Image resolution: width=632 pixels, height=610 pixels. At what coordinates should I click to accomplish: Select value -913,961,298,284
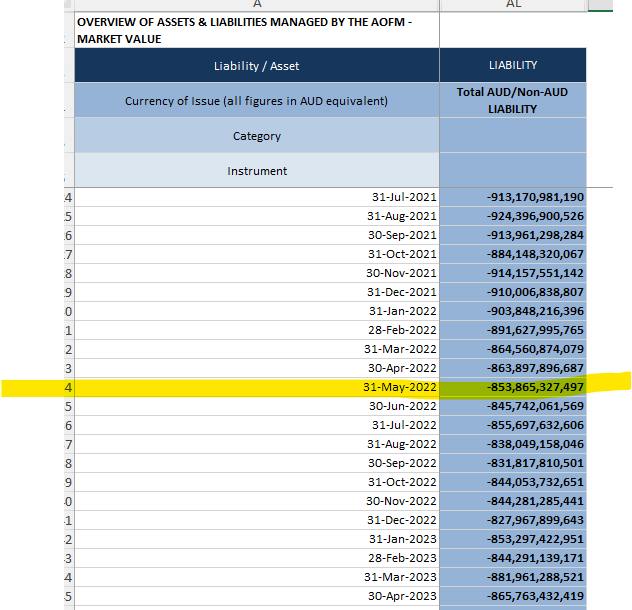(513, 235)
